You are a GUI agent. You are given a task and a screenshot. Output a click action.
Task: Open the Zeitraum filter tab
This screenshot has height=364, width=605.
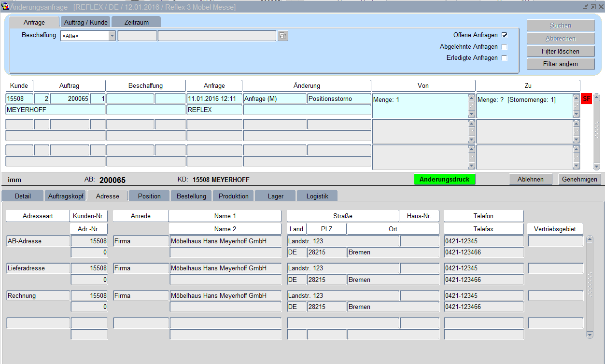click(x=136, y=22)
